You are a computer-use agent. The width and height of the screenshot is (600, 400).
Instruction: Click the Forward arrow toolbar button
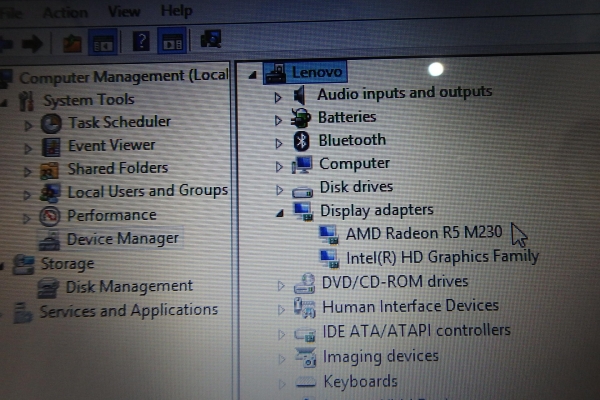tap(32, 44)
